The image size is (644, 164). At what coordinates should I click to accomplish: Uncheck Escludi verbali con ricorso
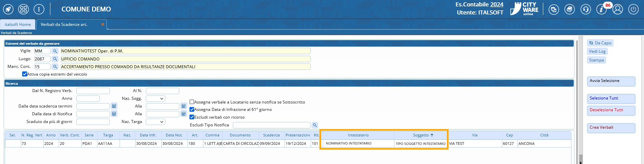[192, 117]
